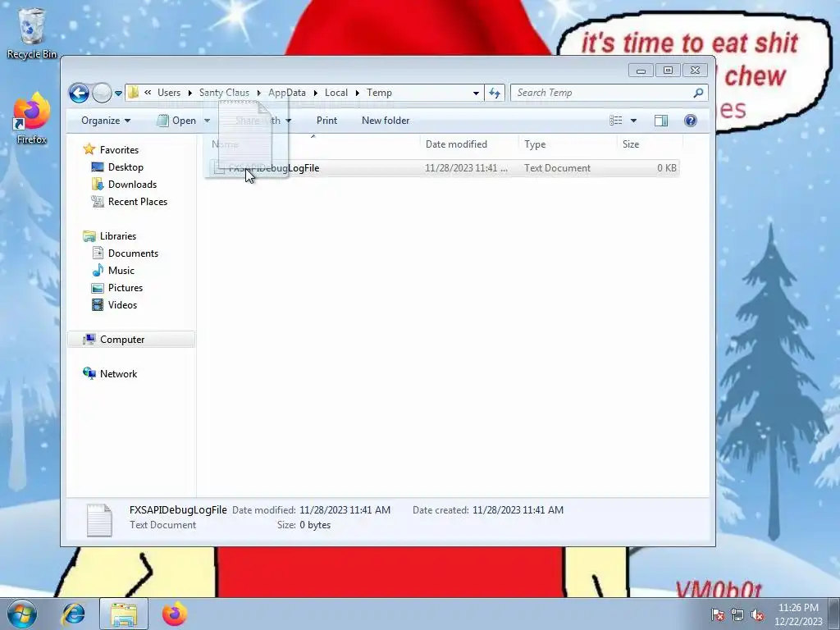Click the Print toolbar button

click(326, 121)
